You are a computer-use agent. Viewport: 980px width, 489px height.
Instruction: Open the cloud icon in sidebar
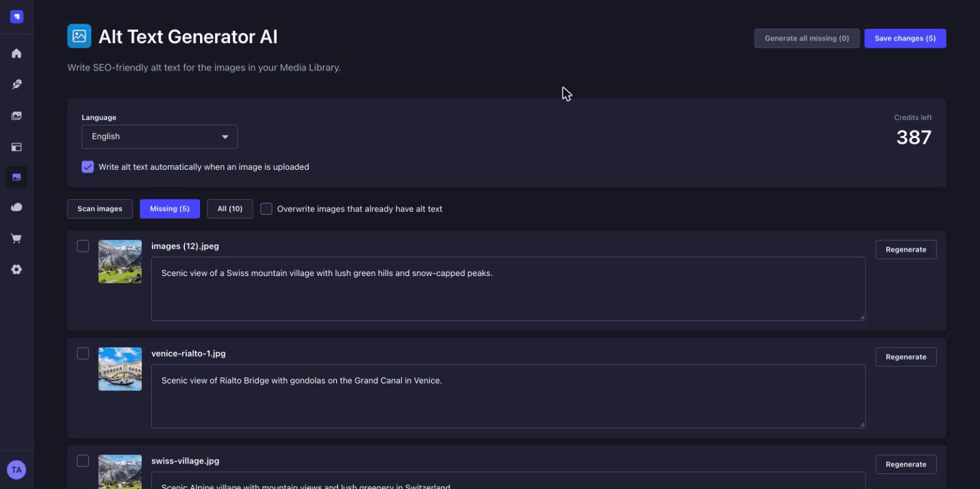[17, 207]
